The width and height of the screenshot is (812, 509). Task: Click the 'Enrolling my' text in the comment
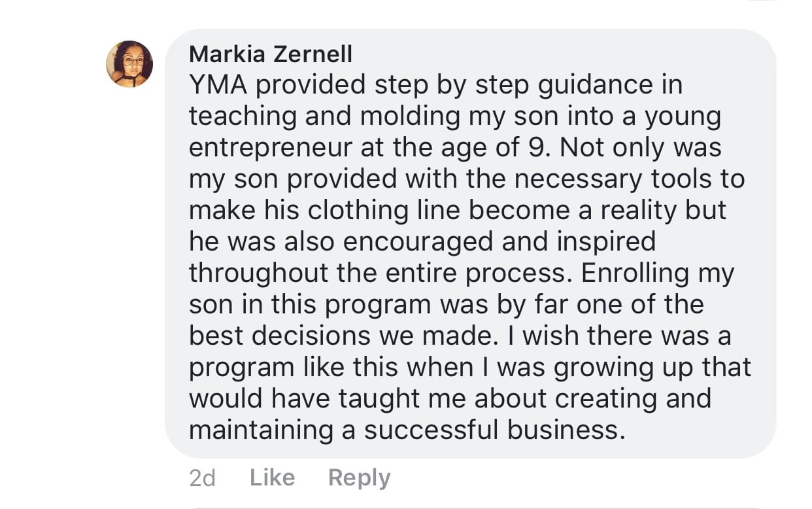point(658,273)
